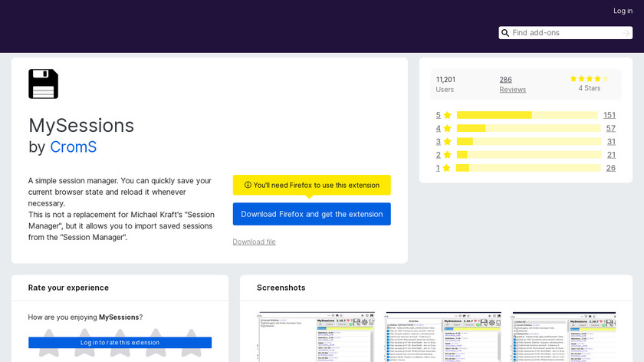Click the 4-star rating bar
The image size is (644, 362).
pyautogui.click(x=528, y=128)
